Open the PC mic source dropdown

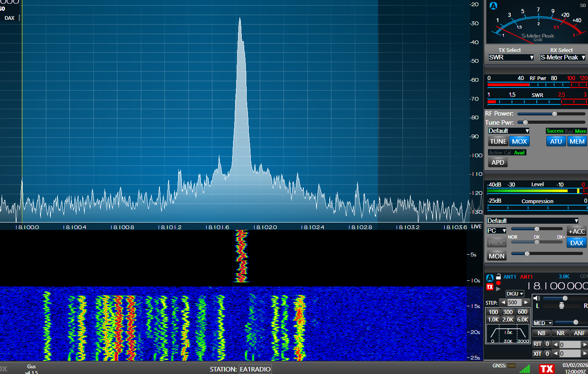(496, 231)
